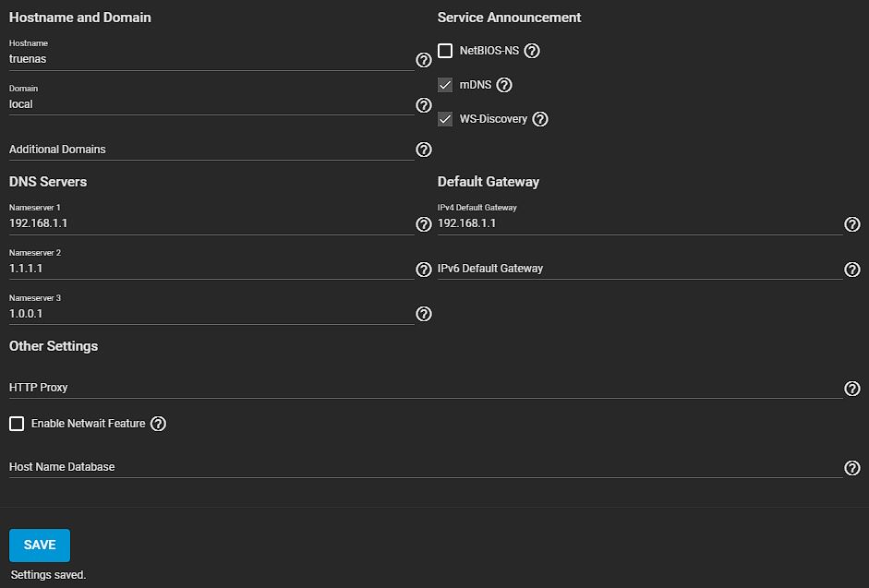The width and height of the screenshot is (869, 588).
Task: Click the Other Settings heading
Action: pos(54,346)
